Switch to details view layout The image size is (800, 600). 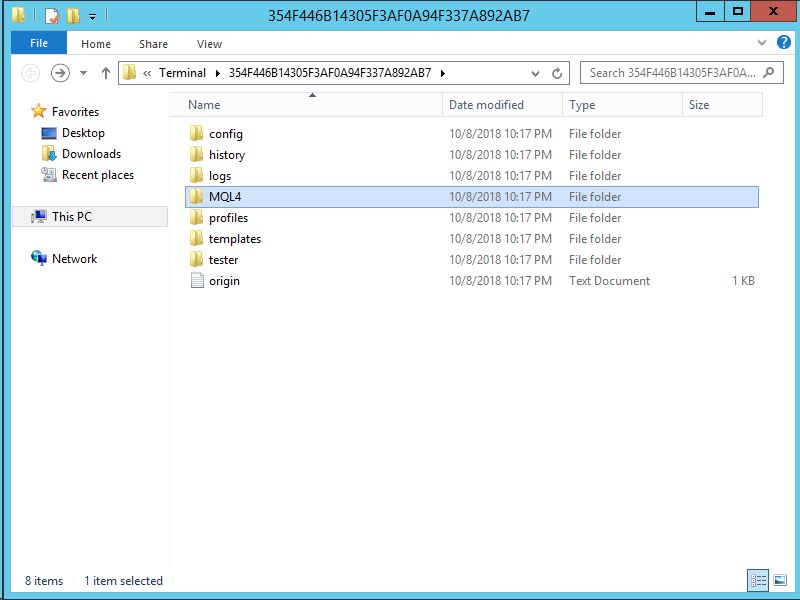pyautogui.click(x=759, y=580)
